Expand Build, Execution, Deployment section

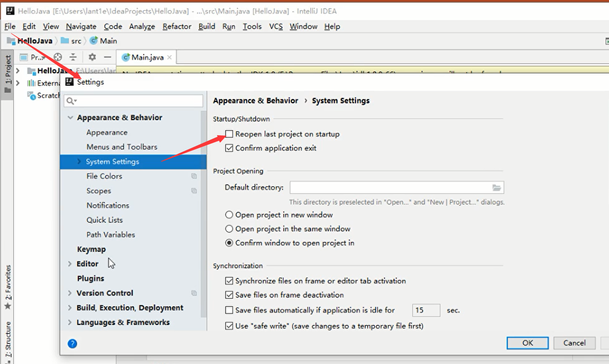tap(70, 308)
